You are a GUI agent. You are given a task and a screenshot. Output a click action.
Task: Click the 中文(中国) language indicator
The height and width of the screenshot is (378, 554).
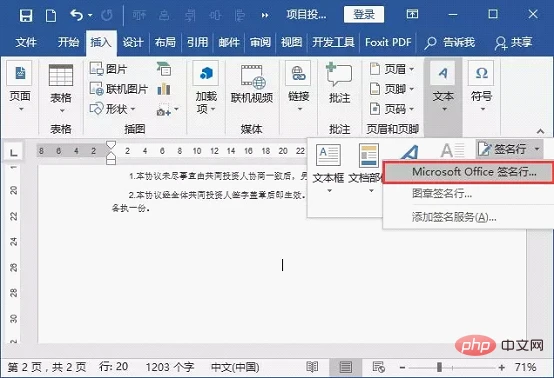click(x=235, y=367)
